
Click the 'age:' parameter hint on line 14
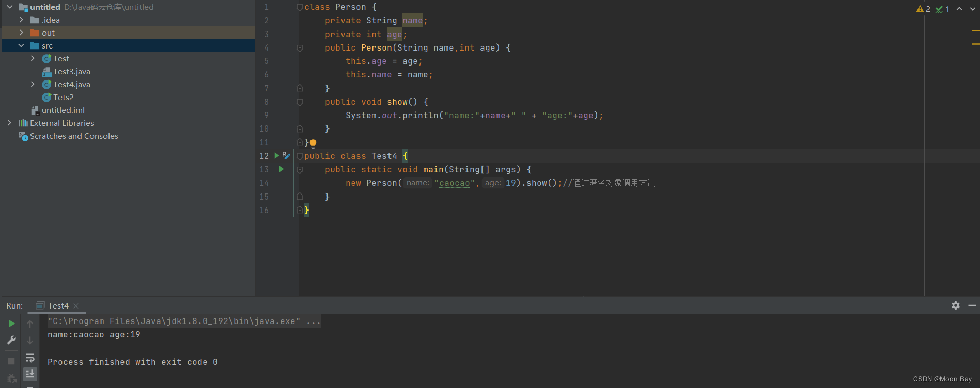pos(493,183)
